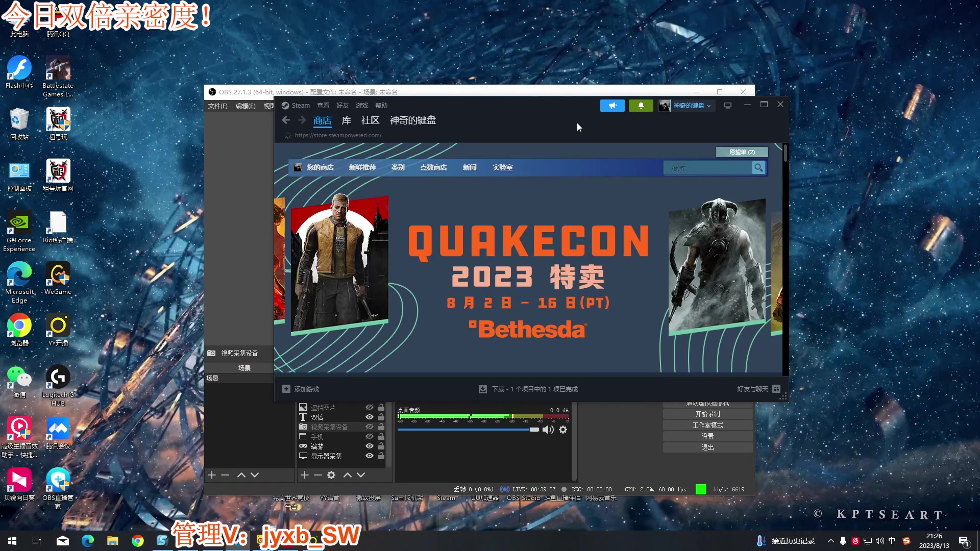Open the 游戏 menu in Steam

pyautogui.click(x=362, y=106)
